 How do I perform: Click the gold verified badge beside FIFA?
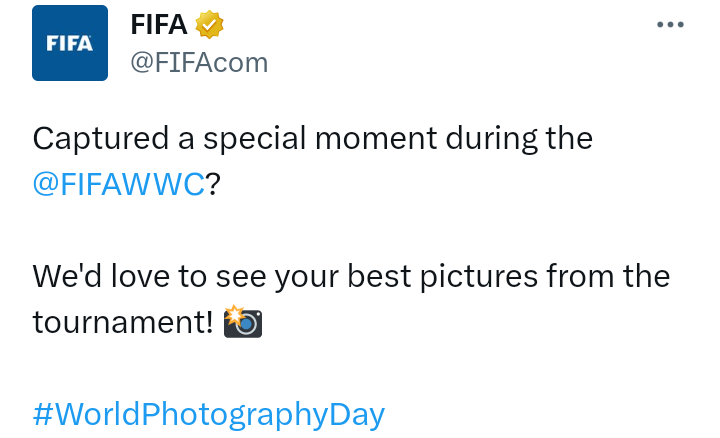pyautogui.click(x=209, y=24)
